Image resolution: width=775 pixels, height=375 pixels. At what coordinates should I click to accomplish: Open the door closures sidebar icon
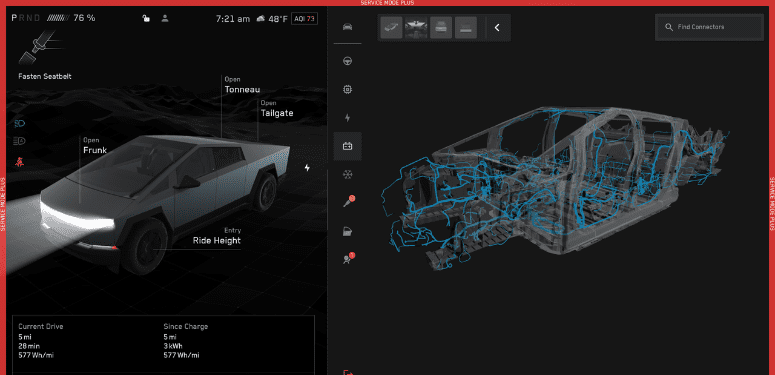[347, 231]
